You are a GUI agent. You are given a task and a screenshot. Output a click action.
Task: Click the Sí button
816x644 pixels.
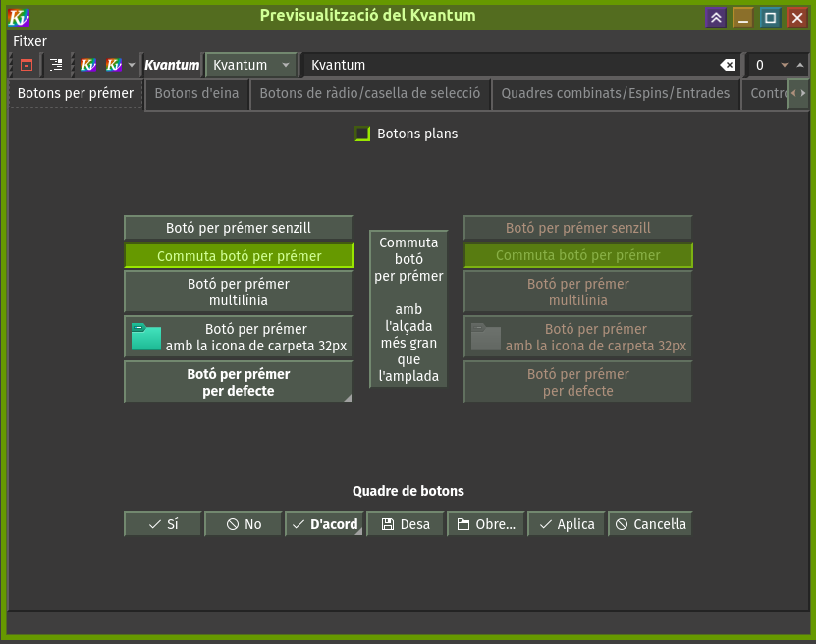[x=163, y=524]
